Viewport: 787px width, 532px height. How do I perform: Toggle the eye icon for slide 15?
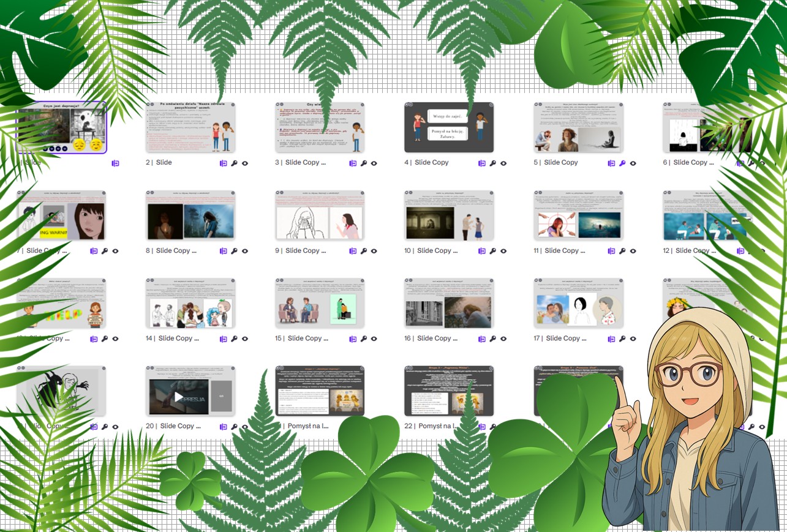point(374,339)
